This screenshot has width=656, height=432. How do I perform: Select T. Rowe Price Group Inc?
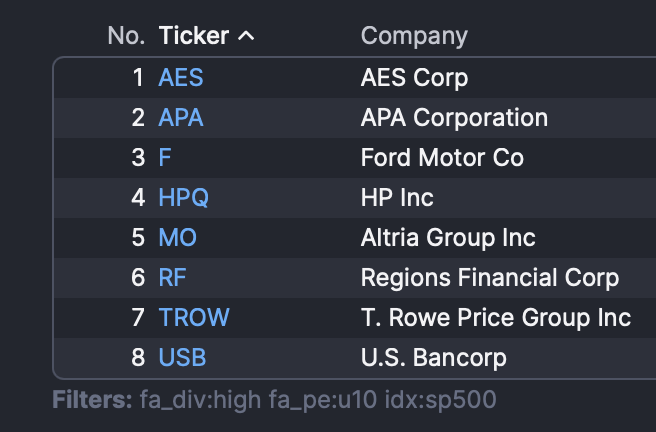click(496, 318)
